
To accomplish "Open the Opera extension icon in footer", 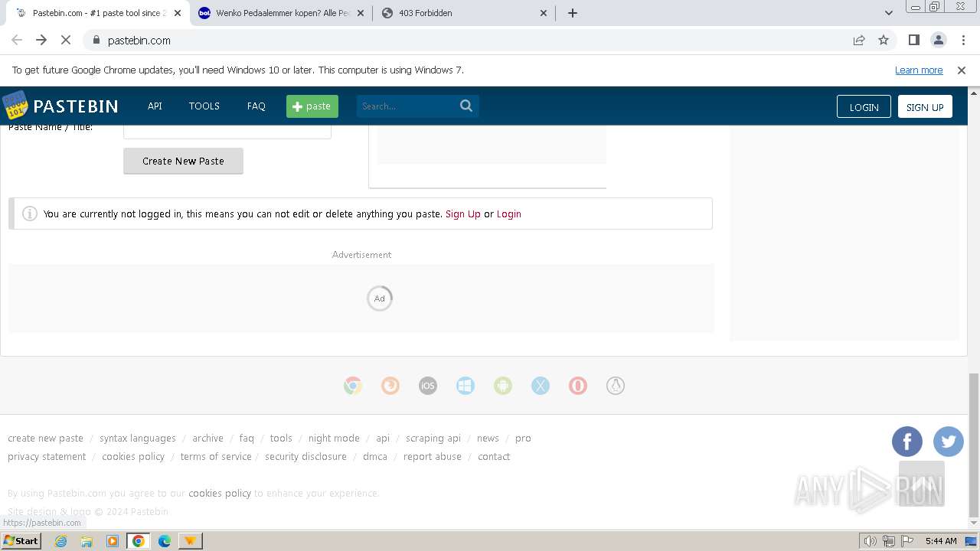I will click(x=578, y=386).
